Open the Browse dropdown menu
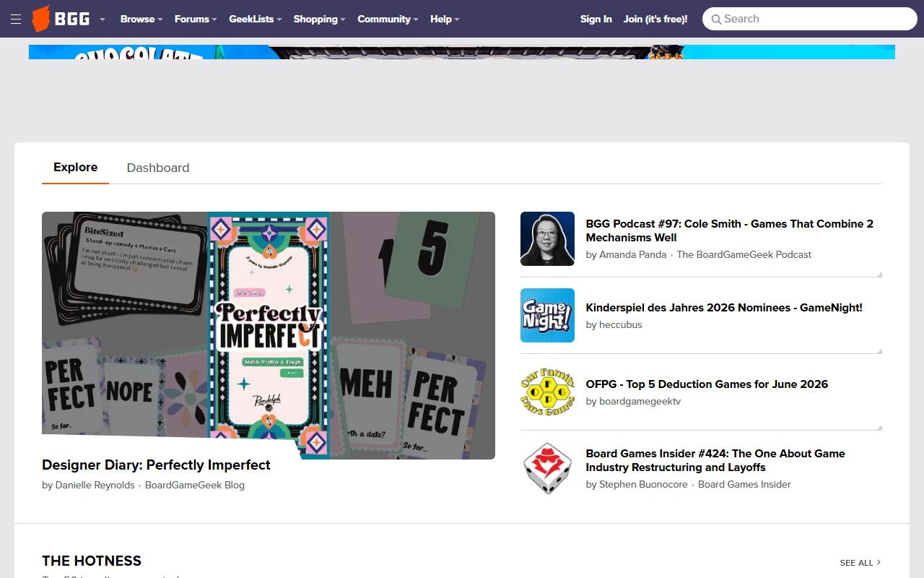 click(141, 20)
